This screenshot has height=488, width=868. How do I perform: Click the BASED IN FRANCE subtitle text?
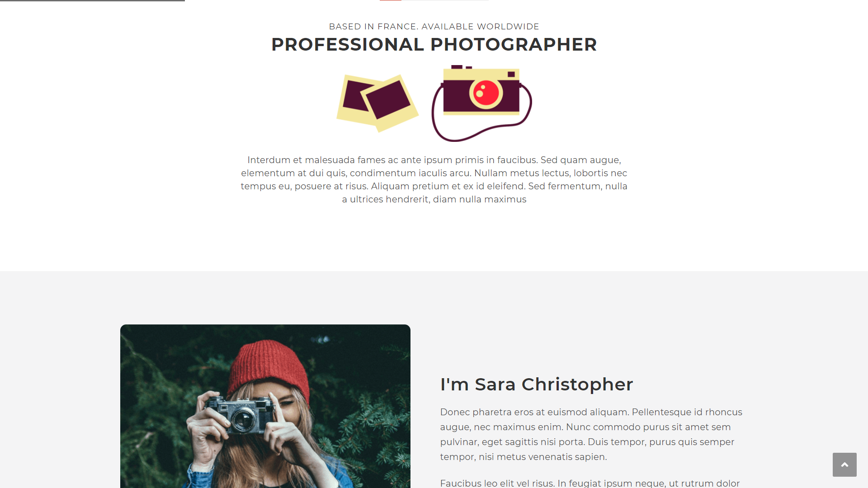[434, 27]
